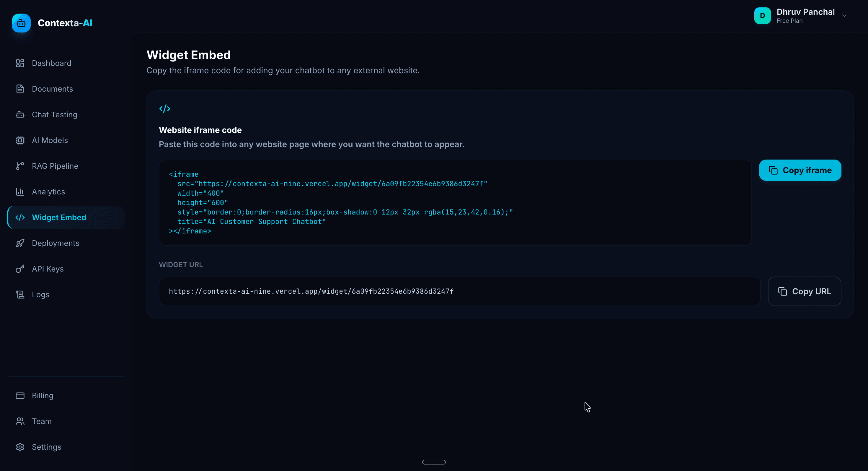Viewport: 868px width, 471px height.
Task: Go to the Team page
Action: click(66, 421)
